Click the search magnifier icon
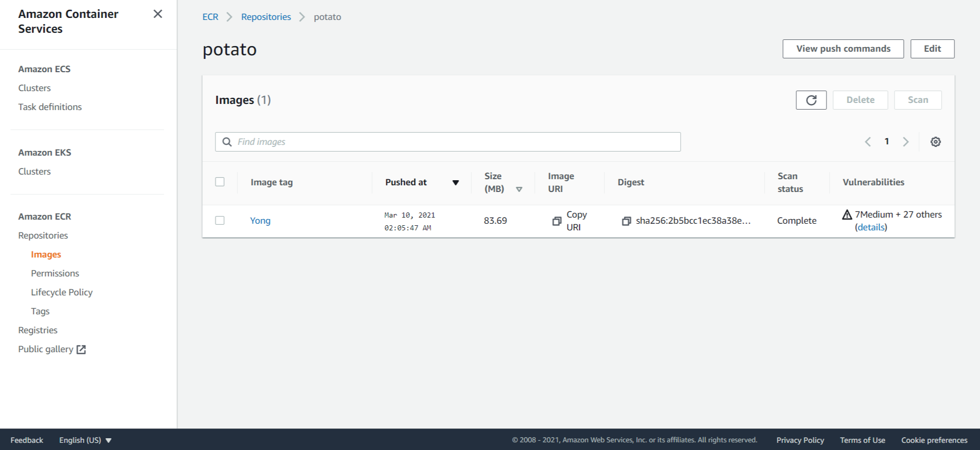980x450 pixels. click(227, 142)
